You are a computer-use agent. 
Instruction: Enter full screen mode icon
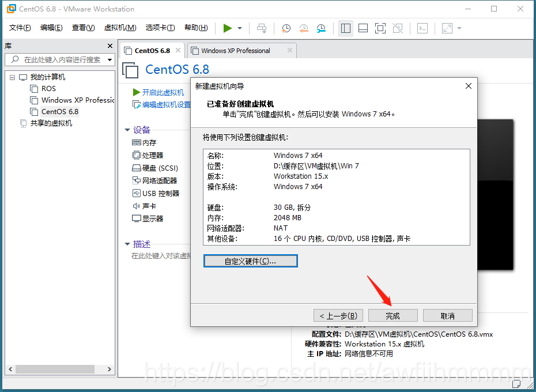coord(380,28)
